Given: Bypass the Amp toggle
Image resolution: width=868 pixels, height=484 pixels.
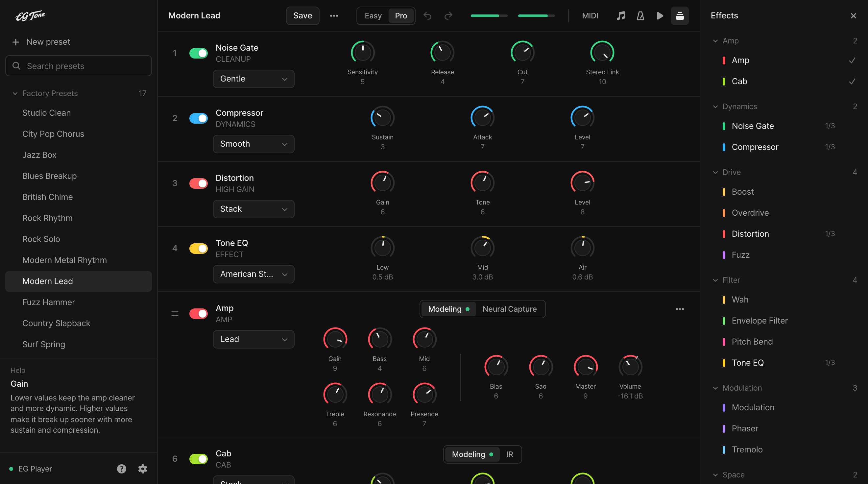Looking at the screenshot, I should (x=199, y=313).
